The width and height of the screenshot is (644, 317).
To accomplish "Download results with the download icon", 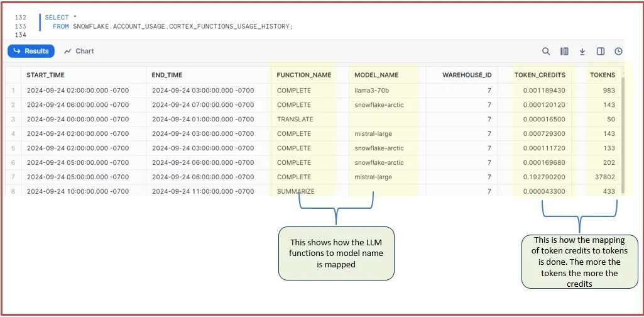I will tap(582, 52).
